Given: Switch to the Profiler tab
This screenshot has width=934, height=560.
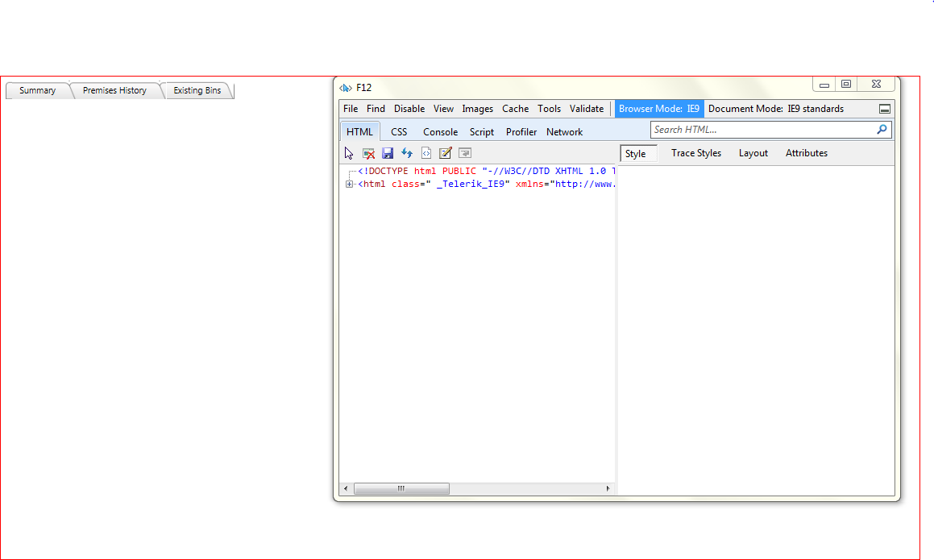Looking at the screenshot, I should (x=521, y=131).
